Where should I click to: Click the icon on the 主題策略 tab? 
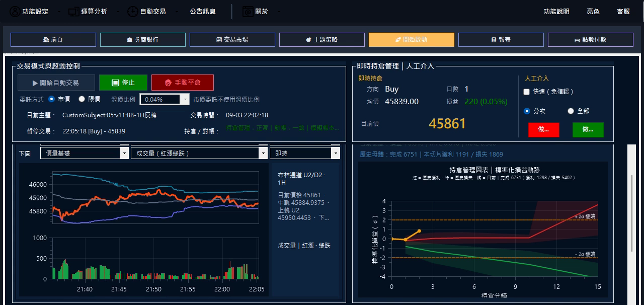coord(308,40)
